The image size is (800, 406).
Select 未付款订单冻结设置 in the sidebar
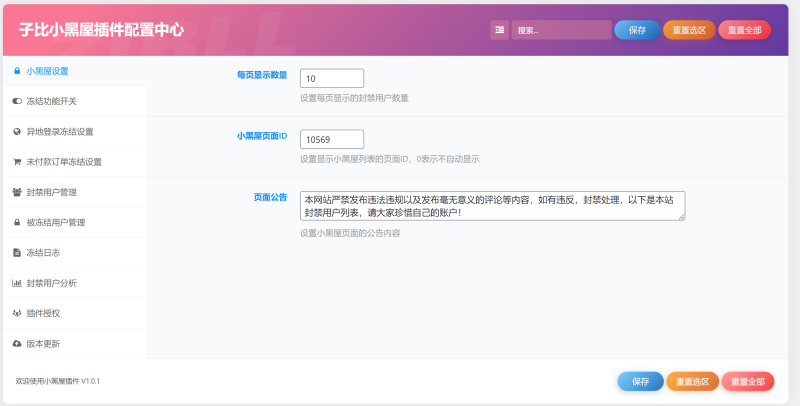click(x=75, y=162)
